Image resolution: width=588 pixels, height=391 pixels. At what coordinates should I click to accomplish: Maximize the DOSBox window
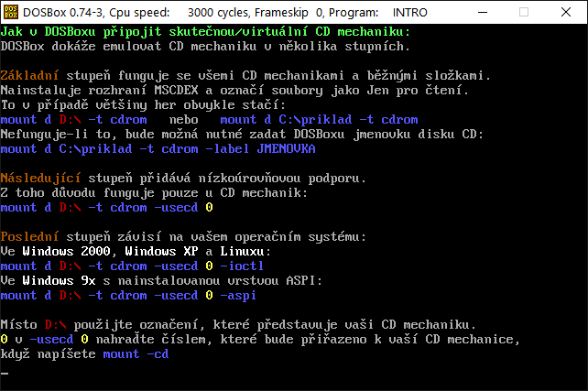(524, 12)
